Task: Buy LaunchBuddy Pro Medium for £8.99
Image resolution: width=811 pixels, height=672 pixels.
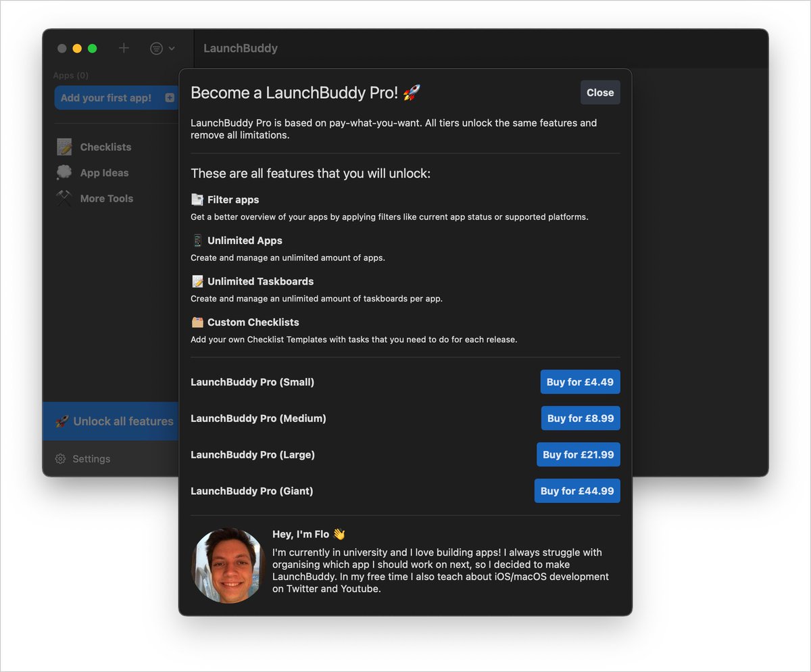Action: pos(581,418)
